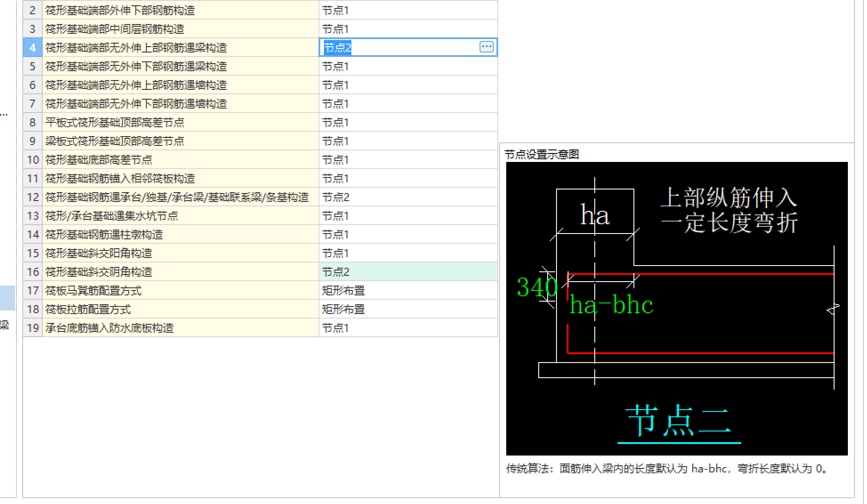Screen dimensions: 867x504
Task: Click the 节点1 value in row 19
Action: click(x=408, y=327)
